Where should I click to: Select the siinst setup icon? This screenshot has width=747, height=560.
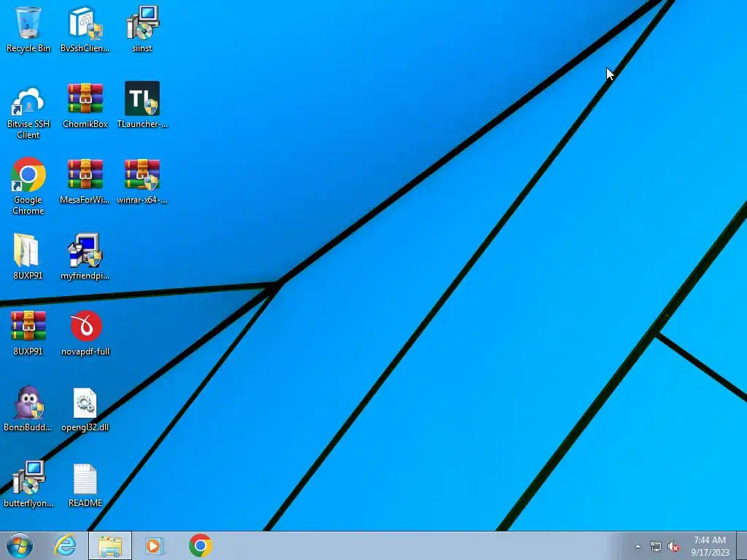click(x=142, y=29)
